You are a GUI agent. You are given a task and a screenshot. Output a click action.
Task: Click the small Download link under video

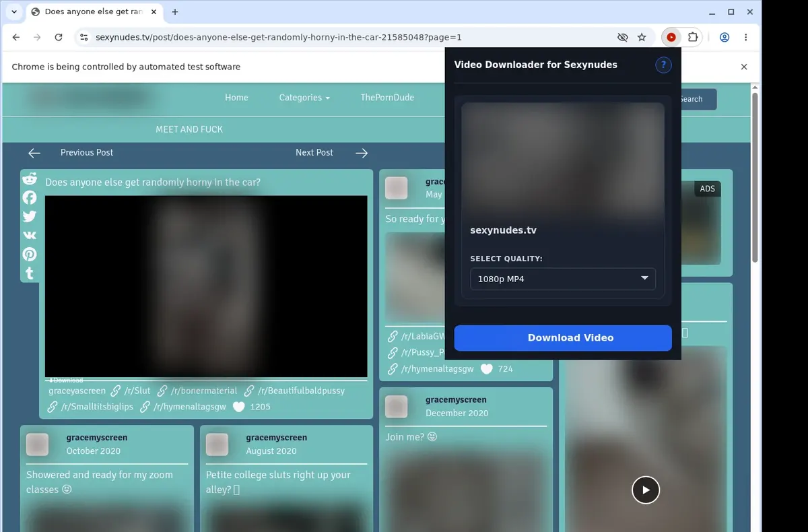coord(66,380)
